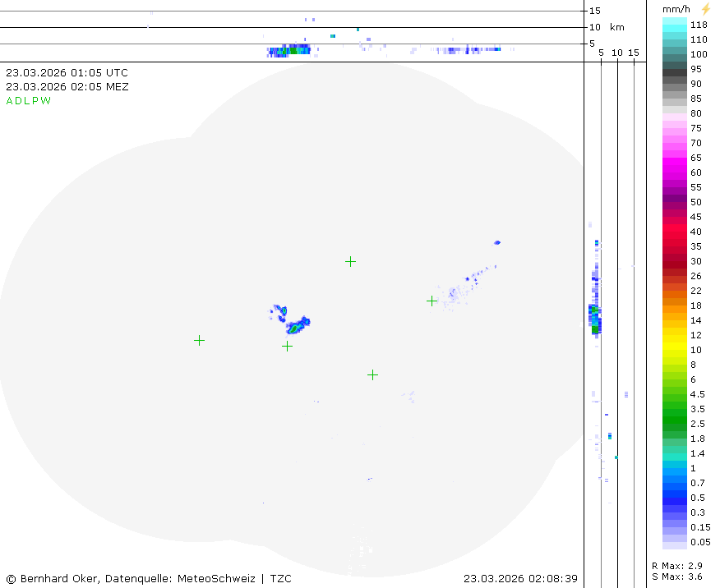Viewport: 720px width, 588px height.
Task: Toggle the green 'P' letter in ADLPW
Action: point(36,101)
